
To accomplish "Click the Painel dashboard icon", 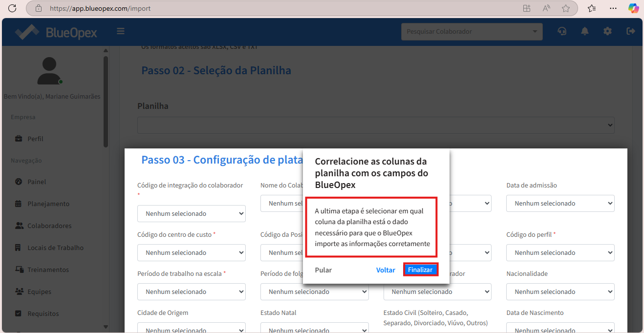I will [19, 182].
